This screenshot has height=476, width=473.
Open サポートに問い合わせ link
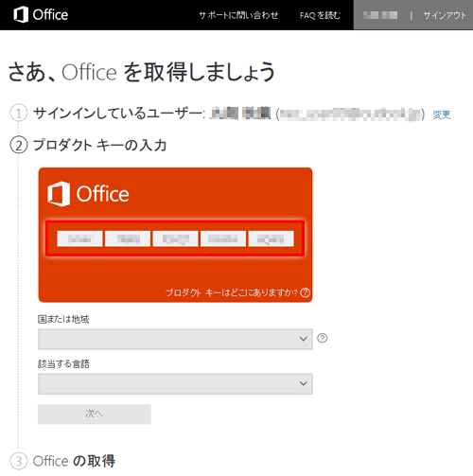pyautogui.click(x=238, y=15)
